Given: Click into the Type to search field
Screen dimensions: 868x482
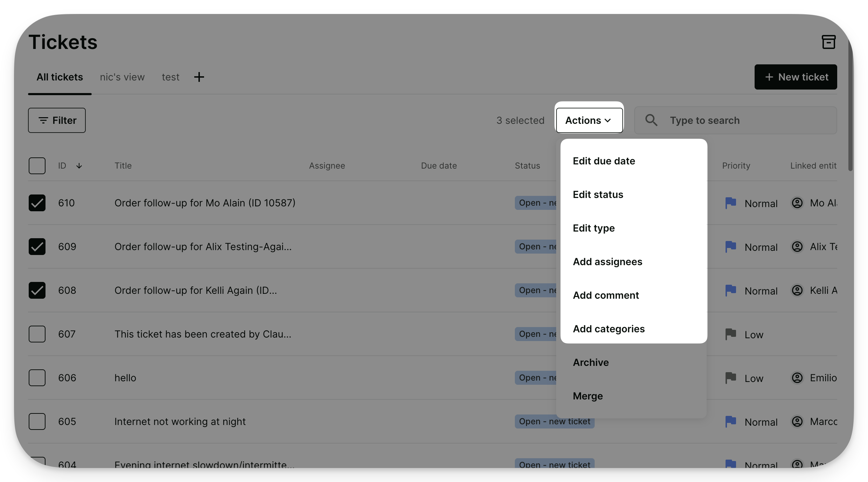Looking at the screenshot, I should pyautogui.click(x=736, y=120).
